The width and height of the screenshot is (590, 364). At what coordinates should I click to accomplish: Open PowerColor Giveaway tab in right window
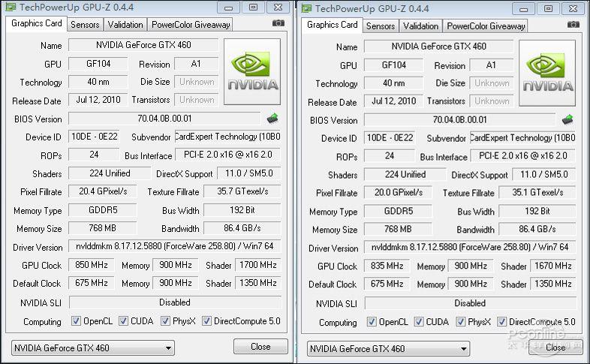coord(486,26)
